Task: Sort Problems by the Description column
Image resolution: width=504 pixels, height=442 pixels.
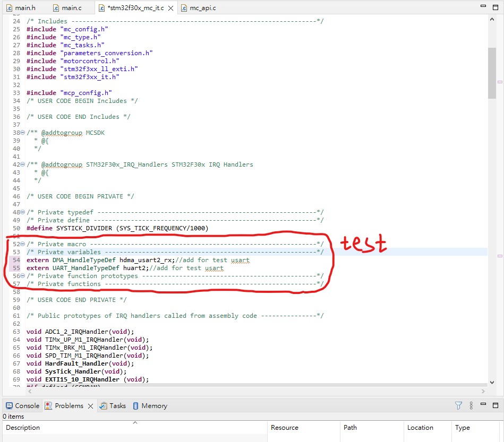Action: pos(22,428)
